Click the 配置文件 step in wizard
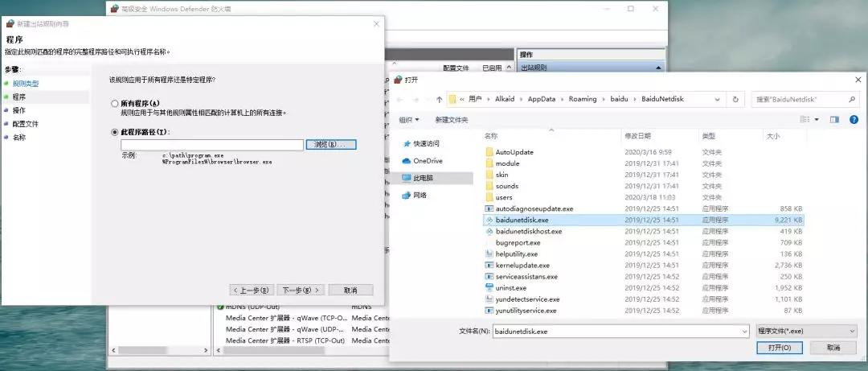868x371 pixels. tap(26, 124)
